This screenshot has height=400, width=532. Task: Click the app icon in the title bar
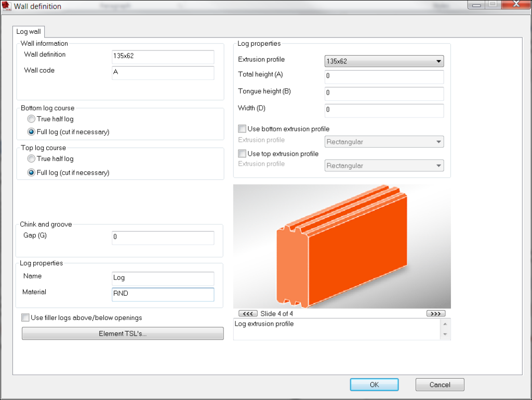[6, 6]
